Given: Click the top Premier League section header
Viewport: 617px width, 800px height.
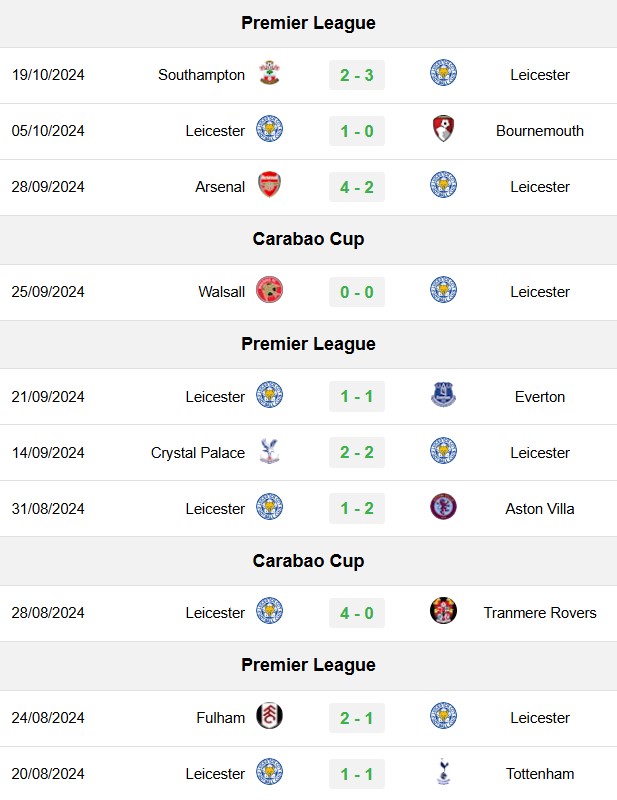Looking at the screenshot, I should tap(308, 23).
